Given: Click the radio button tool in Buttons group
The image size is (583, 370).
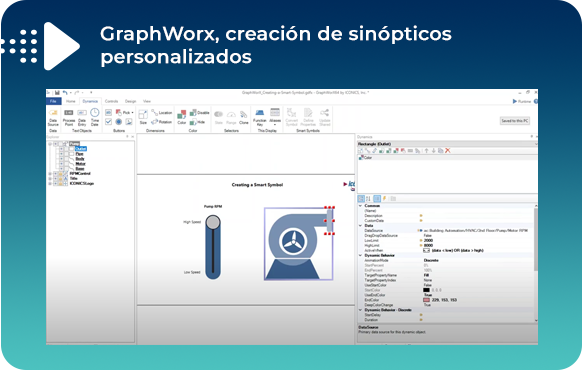Looking at the screenshot, I should 119,122.
